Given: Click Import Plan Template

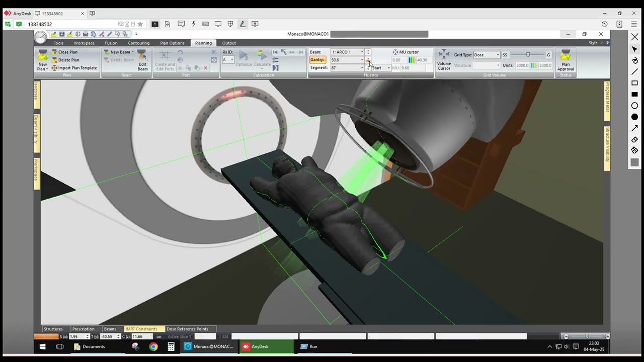Looking at the screenshot, I should pyautogui.click(x=74, y=68).
